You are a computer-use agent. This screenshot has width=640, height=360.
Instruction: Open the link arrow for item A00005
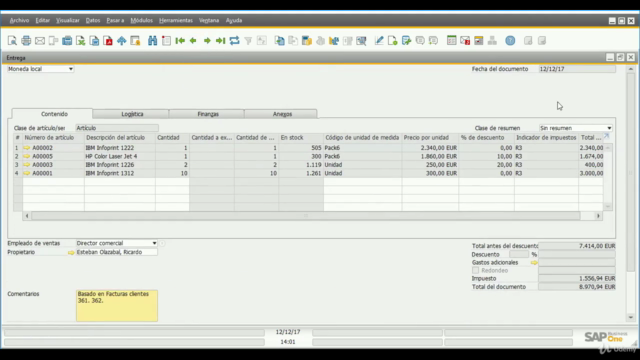pos(27,156)
